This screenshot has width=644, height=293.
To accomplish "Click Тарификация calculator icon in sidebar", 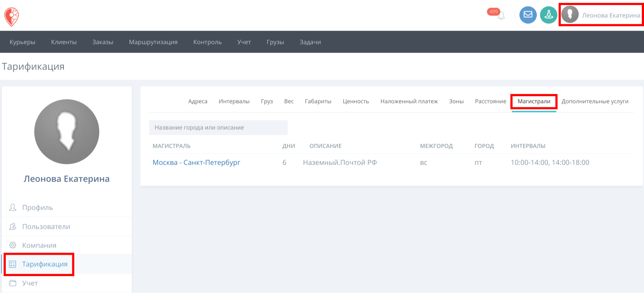I will pos(13,264).
